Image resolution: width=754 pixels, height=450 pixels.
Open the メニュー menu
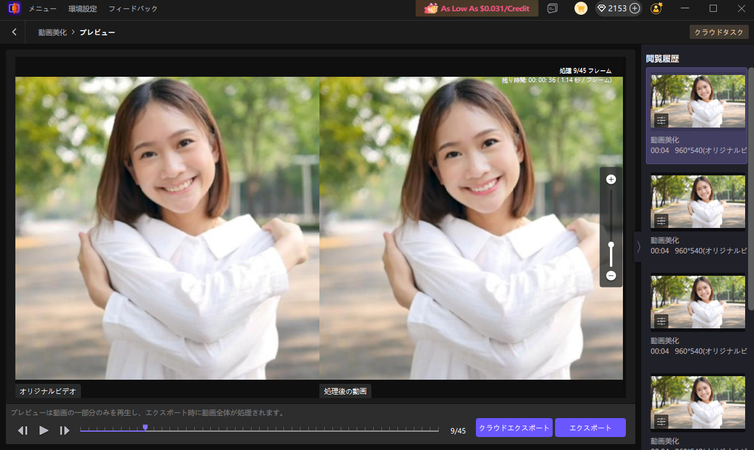tap(42, 9)
